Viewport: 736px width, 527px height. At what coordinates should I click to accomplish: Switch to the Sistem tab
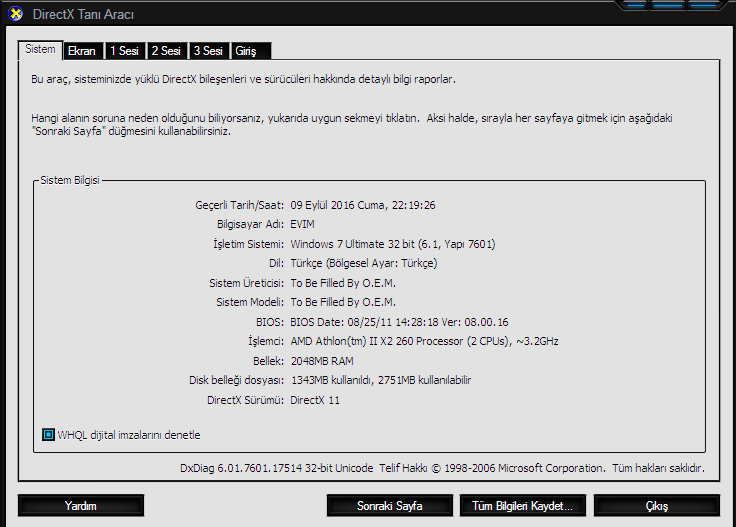coord(40,49)
